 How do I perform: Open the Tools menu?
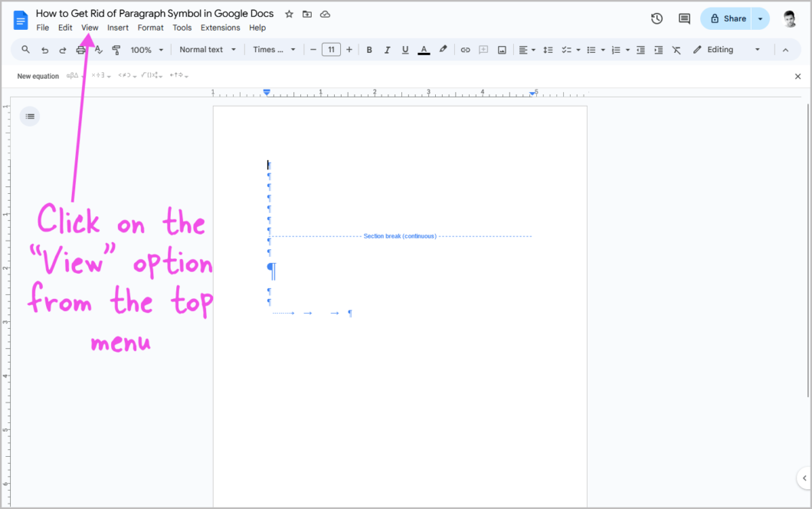tap(182, 28)
